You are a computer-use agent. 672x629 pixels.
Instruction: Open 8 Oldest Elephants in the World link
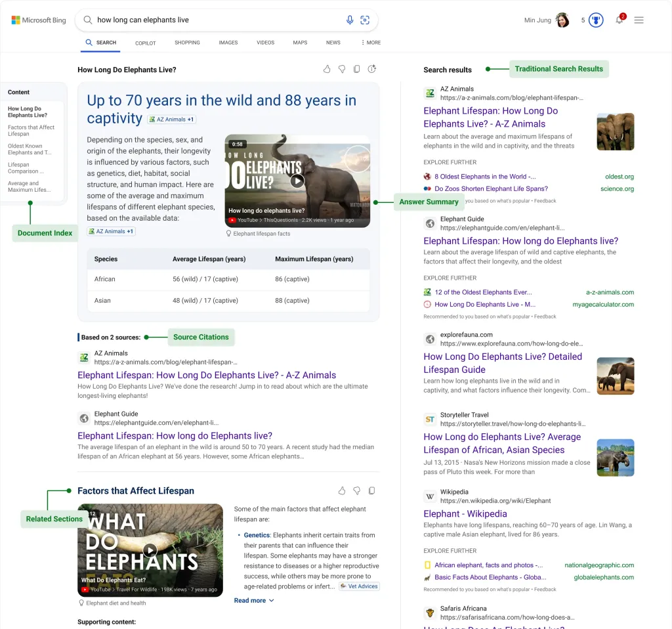pos(485,177)
